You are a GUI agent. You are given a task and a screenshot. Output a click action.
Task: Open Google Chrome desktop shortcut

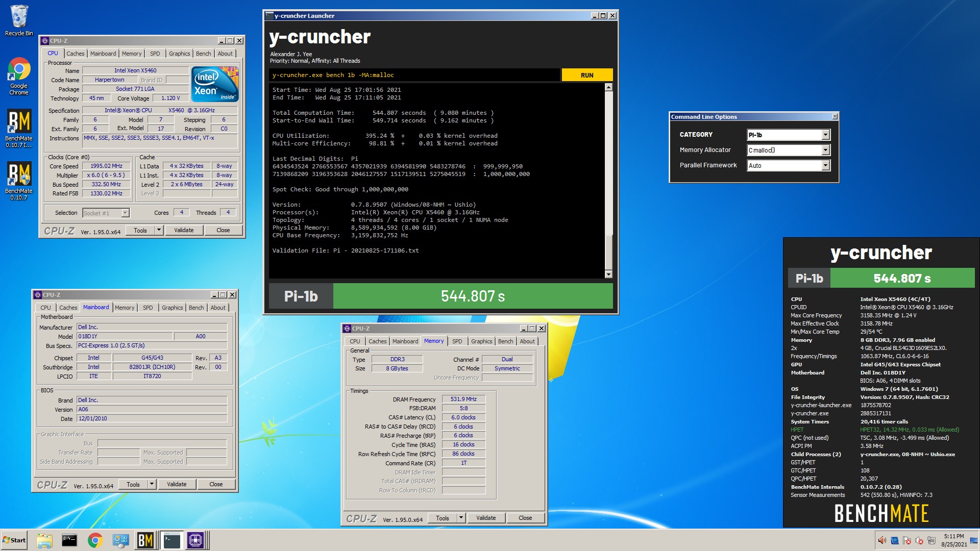coord(19,77)
